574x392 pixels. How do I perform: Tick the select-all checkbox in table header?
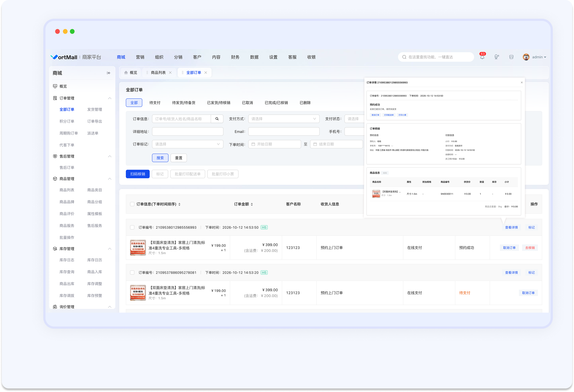click(x=132, y=204)
